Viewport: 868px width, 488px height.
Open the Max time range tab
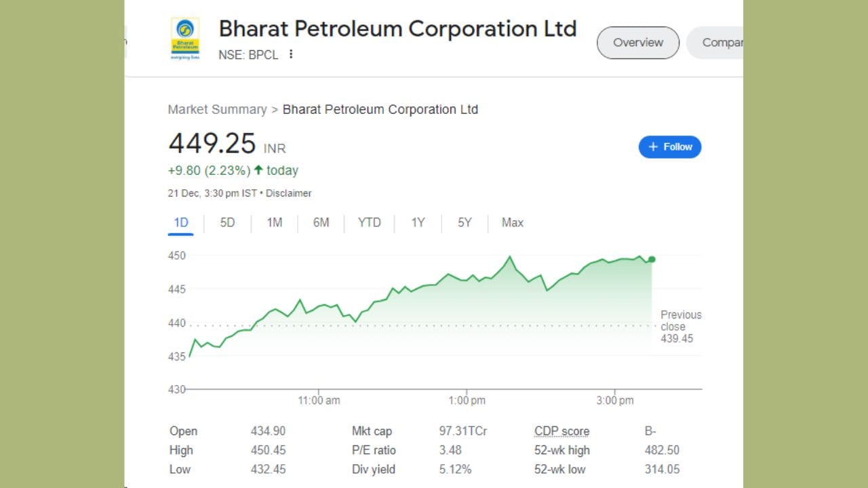pos(512,222)
